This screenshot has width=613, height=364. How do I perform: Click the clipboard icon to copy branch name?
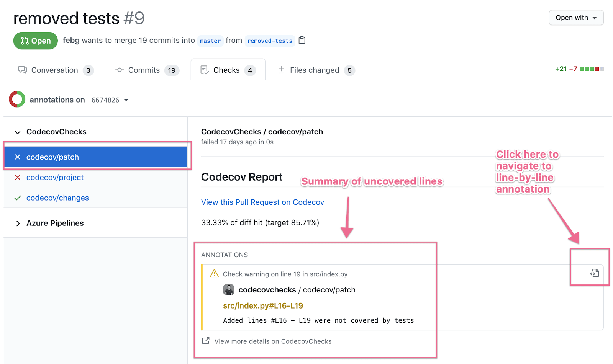coord(302,40)
